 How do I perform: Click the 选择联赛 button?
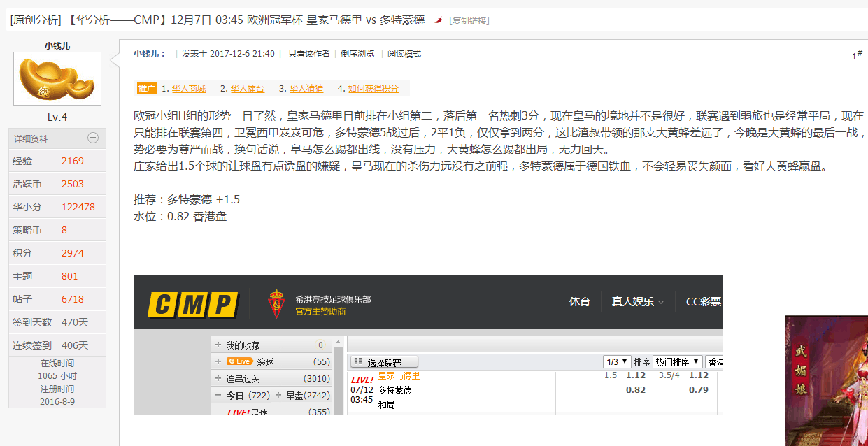[384, 362]
